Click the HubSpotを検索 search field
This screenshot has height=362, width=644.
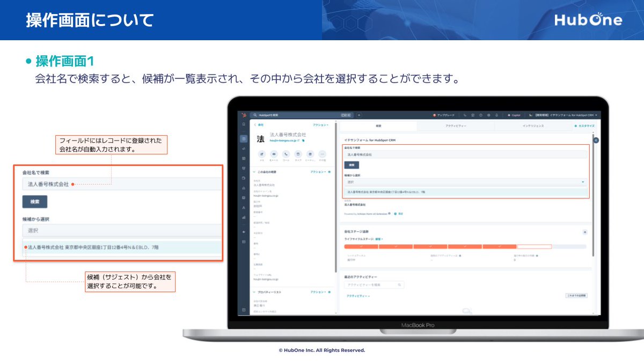tap(301, 115)
